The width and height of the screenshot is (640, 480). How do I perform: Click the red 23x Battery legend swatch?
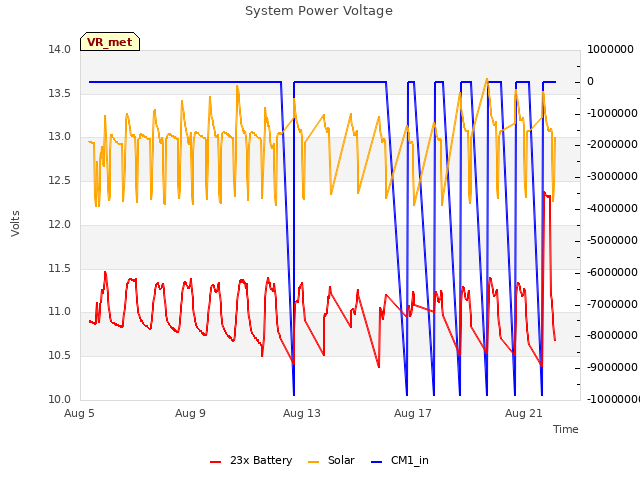tap(216, 462)
